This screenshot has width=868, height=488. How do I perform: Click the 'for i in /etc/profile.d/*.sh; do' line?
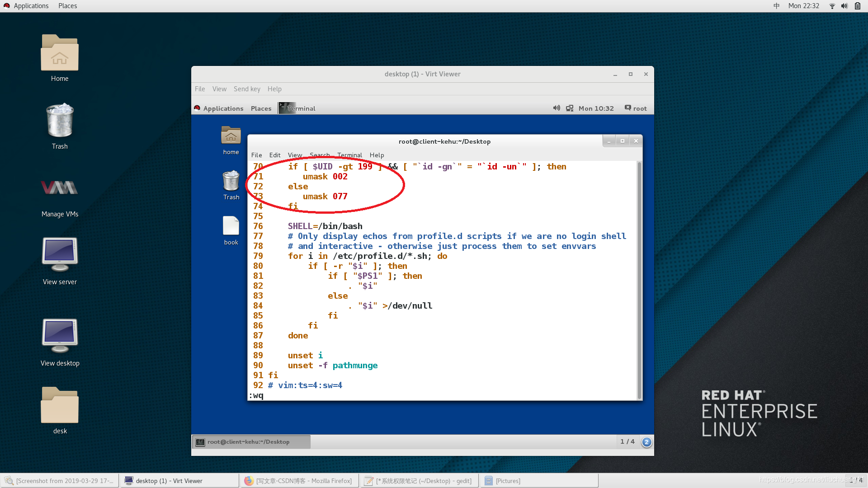pos(368,256)
